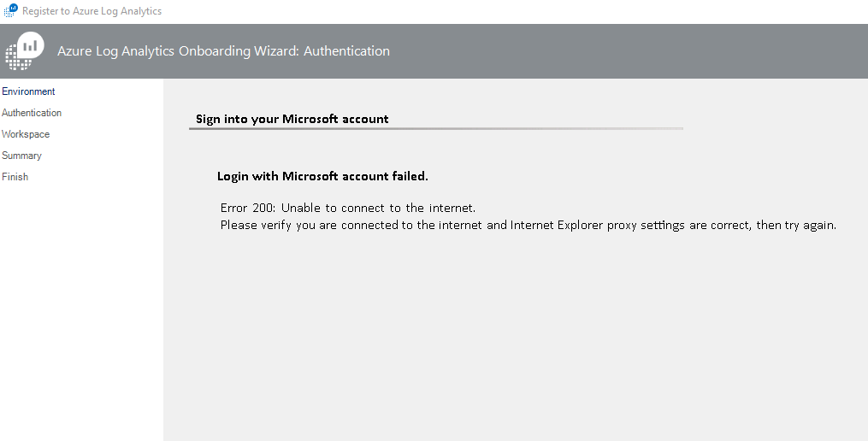
Task: Click empty title bar area beside window title
Action: pyautogui.click(x=515, y=11)
